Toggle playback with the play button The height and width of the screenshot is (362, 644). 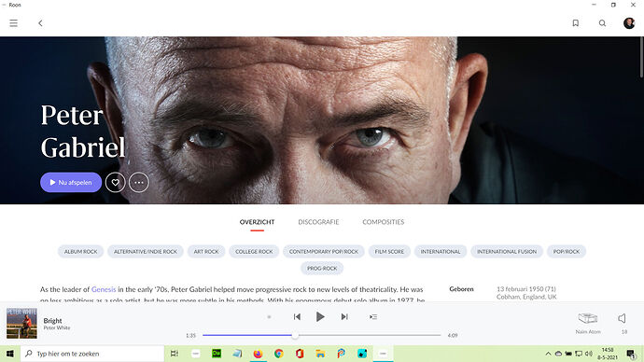(320, 316)
